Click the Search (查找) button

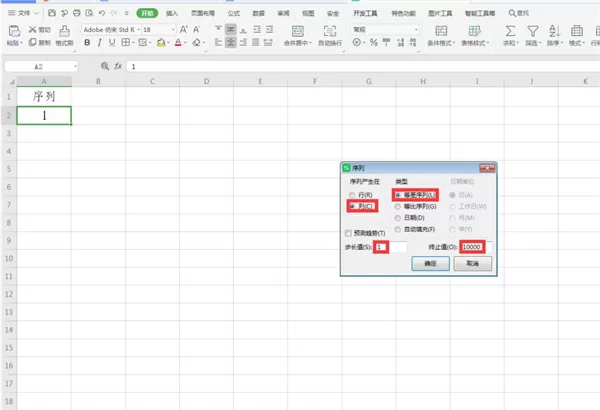pos(518,13)
